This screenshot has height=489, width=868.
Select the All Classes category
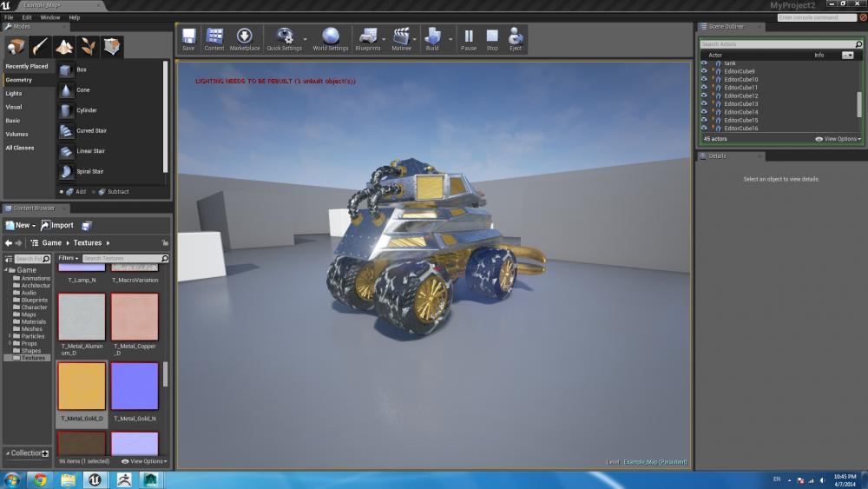pyautogui.click(x=20, y=149)
